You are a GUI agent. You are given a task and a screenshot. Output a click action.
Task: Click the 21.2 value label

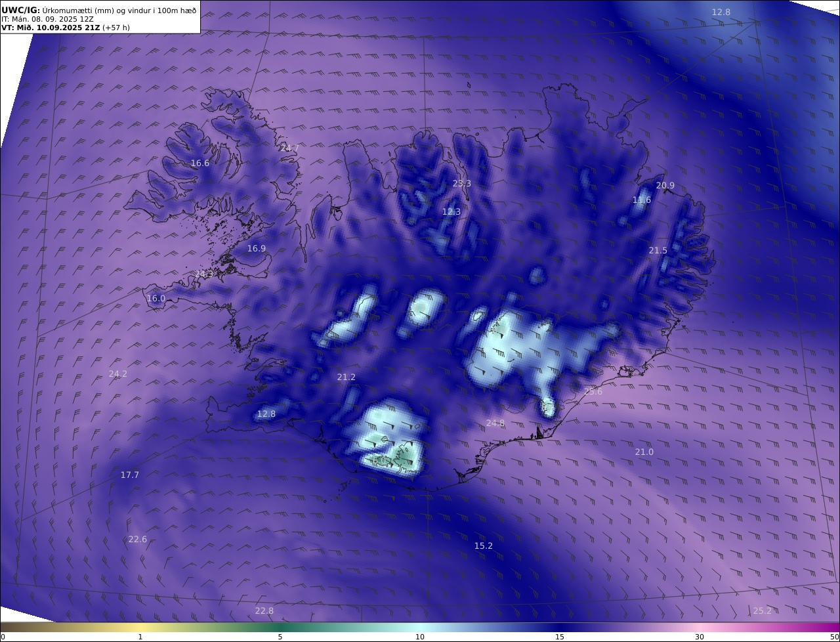pyautogui.click(x=346, y=377)
